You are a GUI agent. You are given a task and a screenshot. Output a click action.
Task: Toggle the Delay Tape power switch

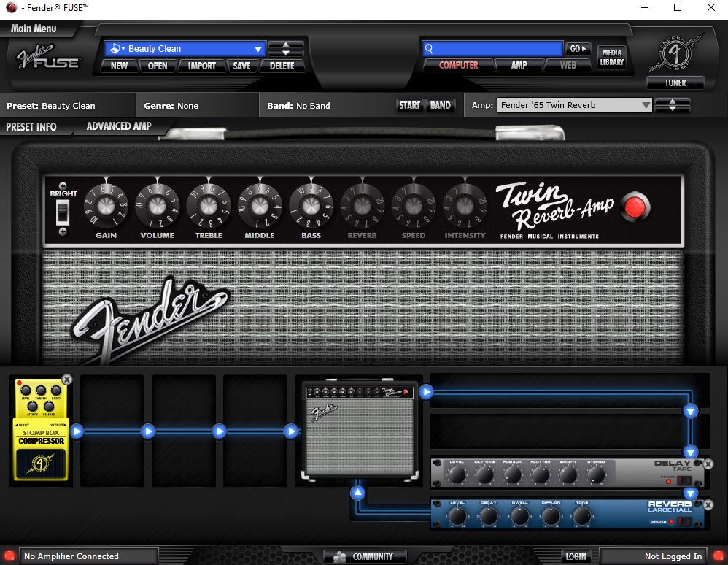(x=684, y=480)
